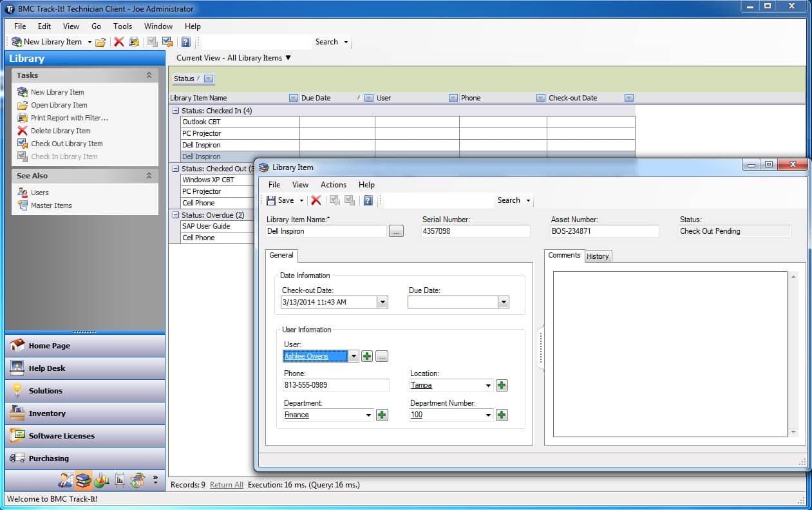Click the open folder icon in main toolbar

point(100,42)
